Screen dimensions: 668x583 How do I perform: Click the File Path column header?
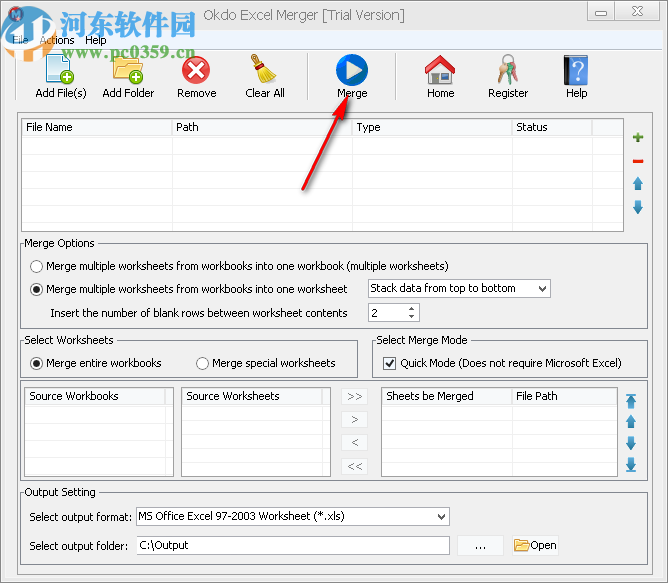(x=564, y=396)
